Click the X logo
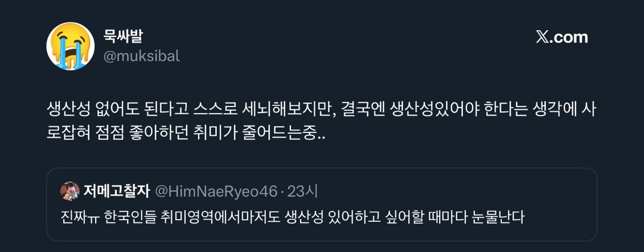This screenshot has height=252, width=644. tap(542, 38)
